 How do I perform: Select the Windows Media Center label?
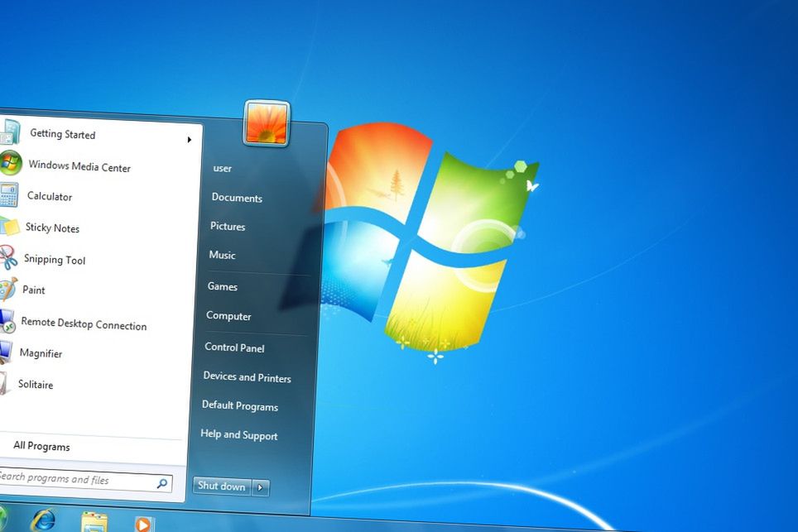point(79,166)
